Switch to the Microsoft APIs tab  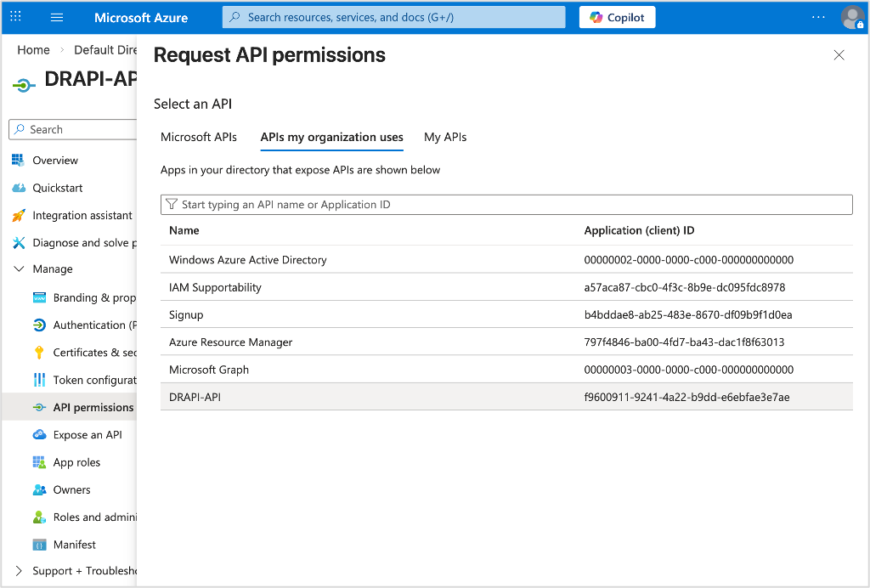pyautogui.click(x=199, y=137)
